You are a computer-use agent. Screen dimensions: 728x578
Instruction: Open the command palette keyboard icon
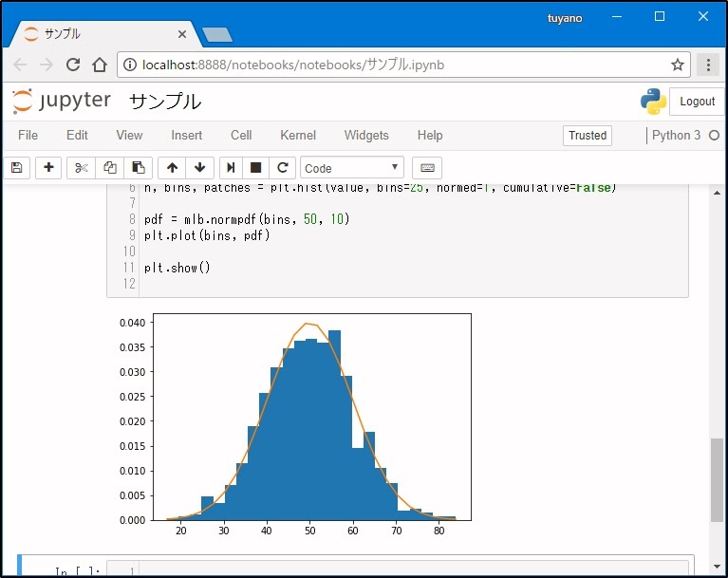pos(427,168)
